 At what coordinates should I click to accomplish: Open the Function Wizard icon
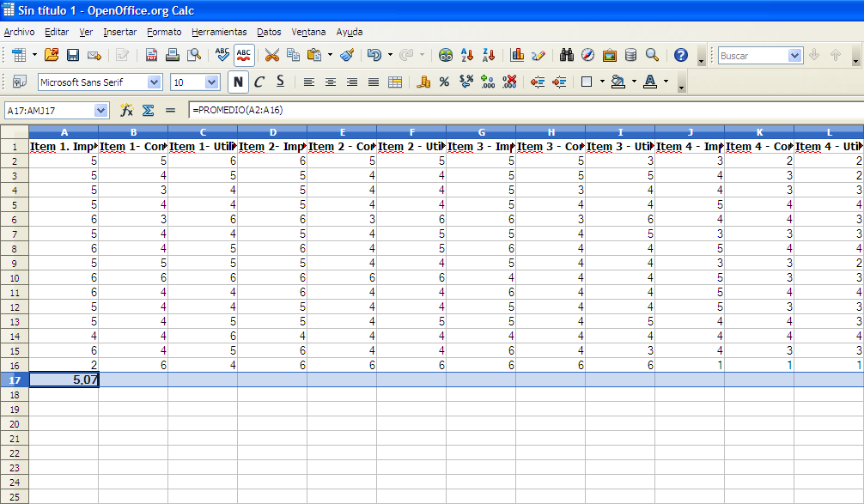click(x=126, y=110)
